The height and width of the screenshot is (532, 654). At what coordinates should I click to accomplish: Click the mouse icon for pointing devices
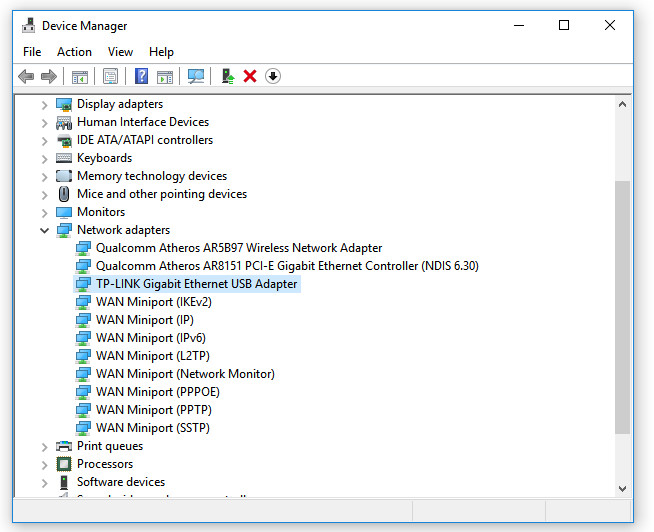[64, 194]
